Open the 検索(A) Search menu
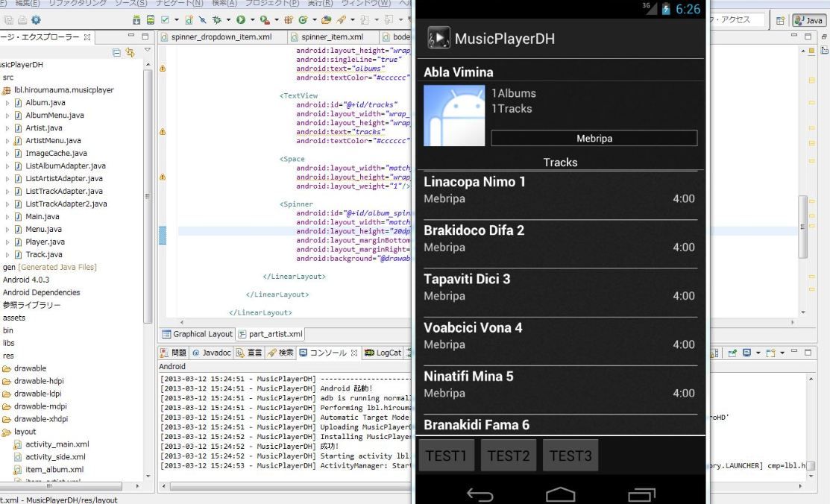The height and width of the screenshot is (504, 830). [224, 3]
